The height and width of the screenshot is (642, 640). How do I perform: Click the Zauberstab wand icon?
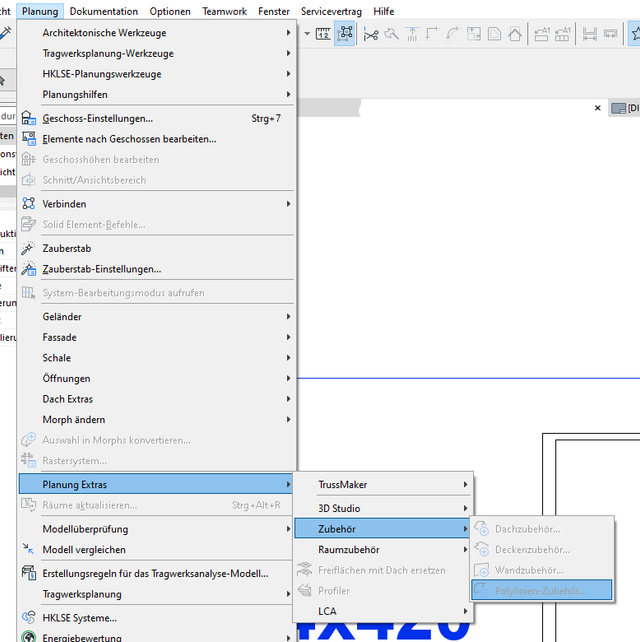[x=28, y=248]
